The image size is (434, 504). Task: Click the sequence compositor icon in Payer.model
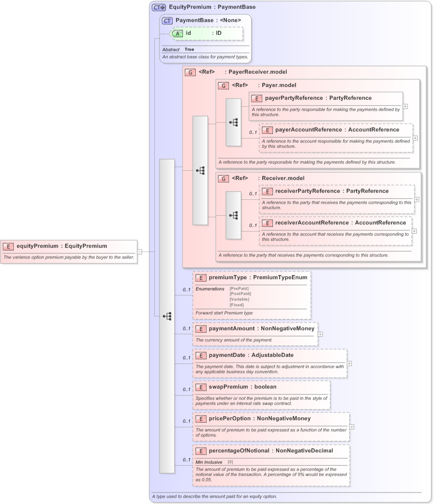click(234, 123)
